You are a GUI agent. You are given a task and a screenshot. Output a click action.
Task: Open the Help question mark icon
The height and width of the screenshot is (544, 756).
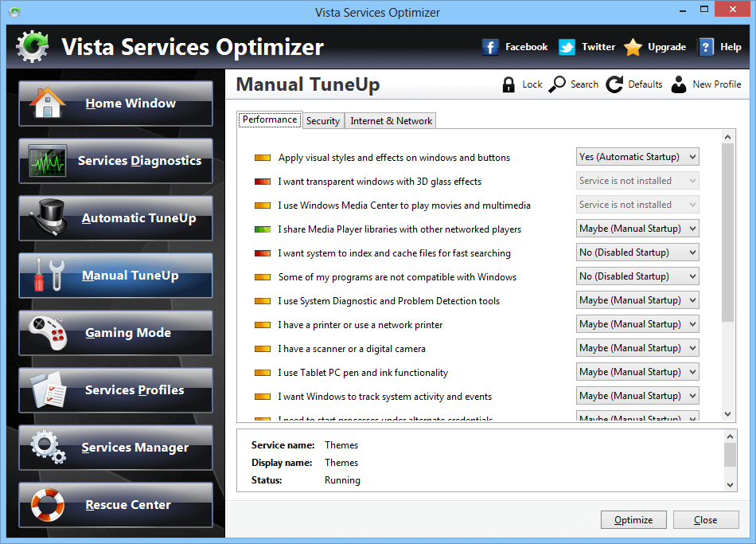tap(706, 47)
